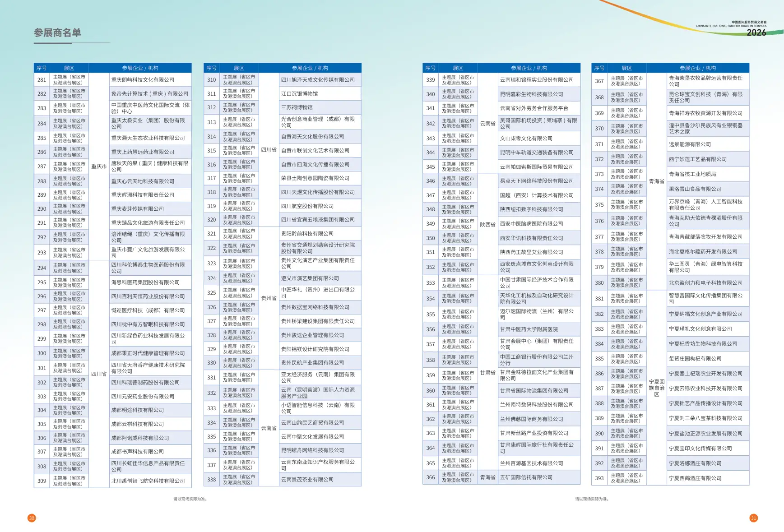784x532 pixels.
Task: Select '昆明嘉彩生物科技有限公司'
Action: click(x=532, y=94)
